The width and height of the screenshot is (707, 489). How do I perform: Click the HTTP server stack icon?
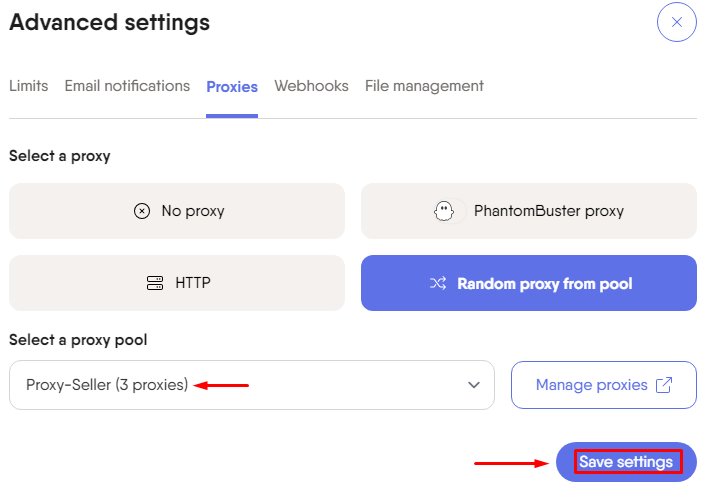155,283
